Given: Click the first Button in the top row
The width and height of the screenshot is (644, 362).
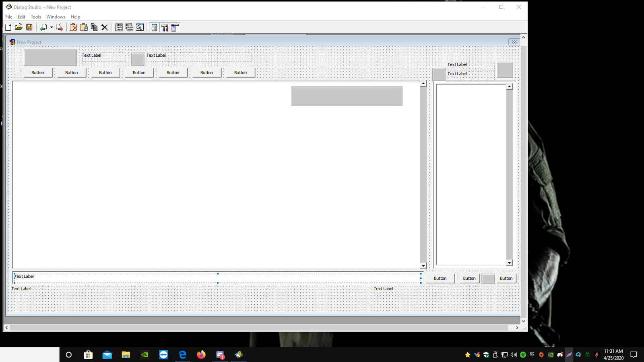Looking at the screenshot, I should pyautogui.click(x=38, y=73).
